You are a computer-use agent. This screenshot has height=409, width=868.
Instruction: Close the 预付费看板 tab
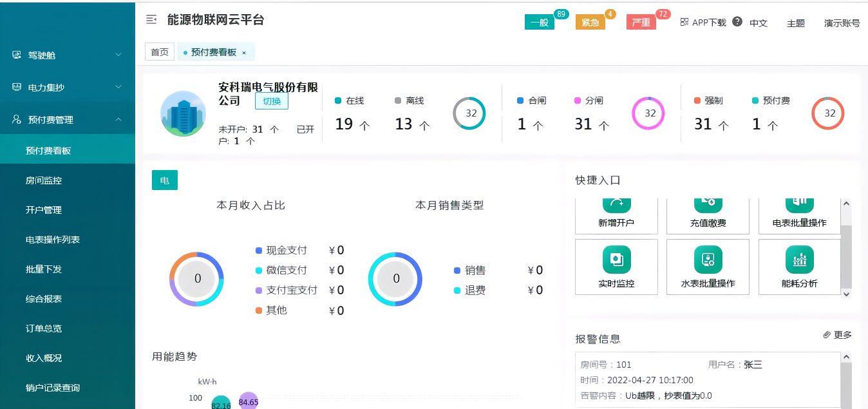coord(244,53)
